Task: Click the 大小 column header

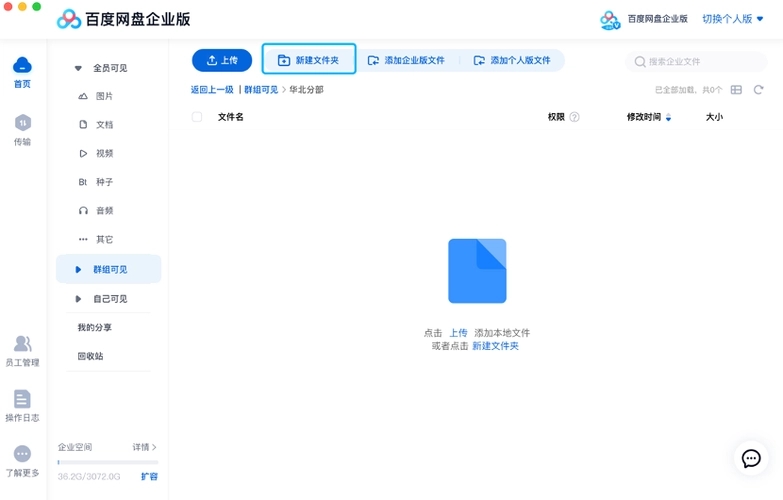Action: pos(714,117)
